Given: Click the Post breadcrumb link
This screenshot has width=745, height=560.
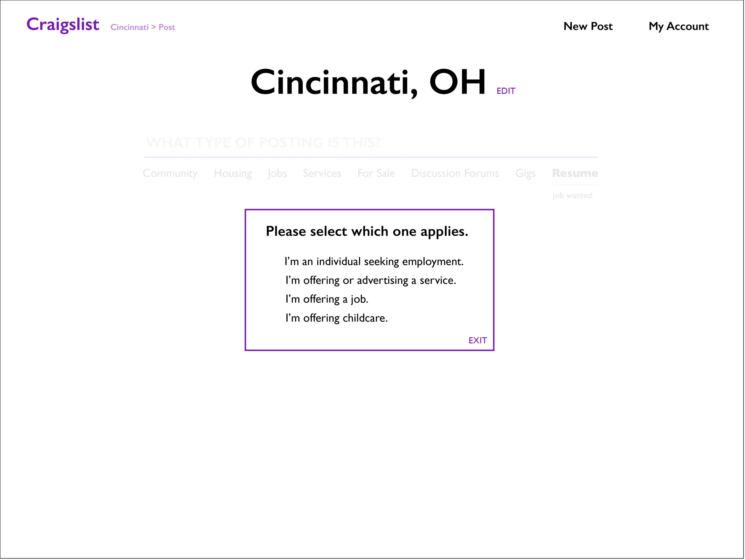Looking at the screenshot, I should pos(167,27).
